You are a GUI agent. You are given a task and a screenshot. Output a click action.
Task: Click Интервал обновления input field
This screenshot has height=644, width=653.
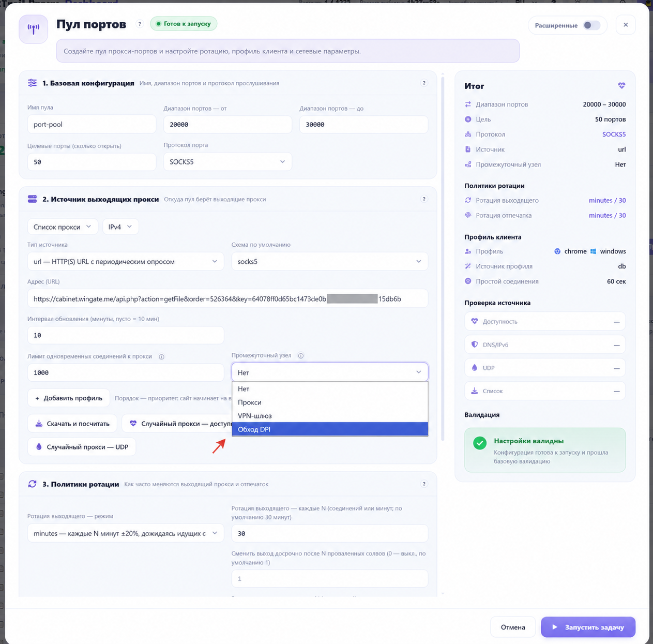coord(126,335)
